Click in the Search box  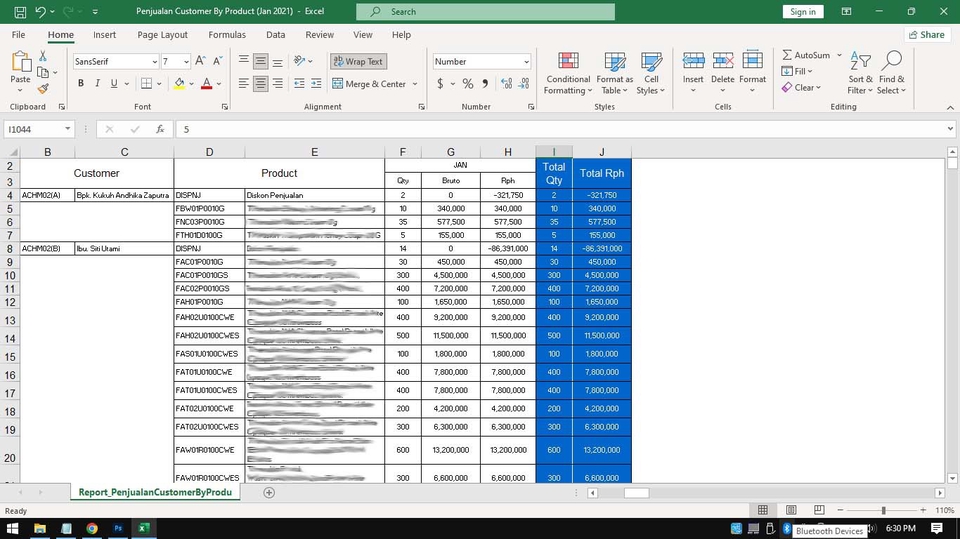click(x=486, y=12)
